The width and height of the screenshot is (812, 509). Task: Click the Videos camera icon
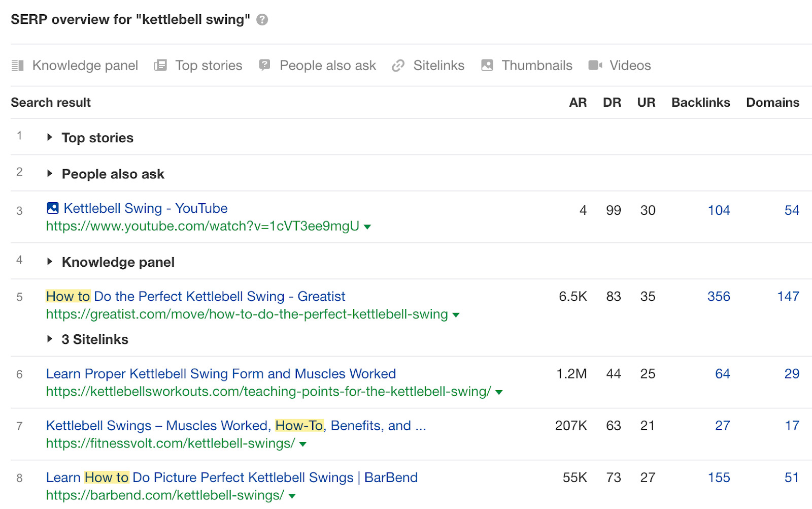tap(595, 66)
